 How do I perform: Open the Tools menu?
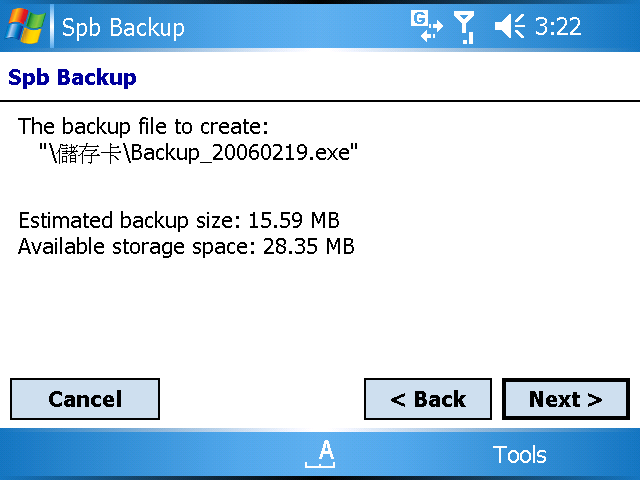coord(519,454)
